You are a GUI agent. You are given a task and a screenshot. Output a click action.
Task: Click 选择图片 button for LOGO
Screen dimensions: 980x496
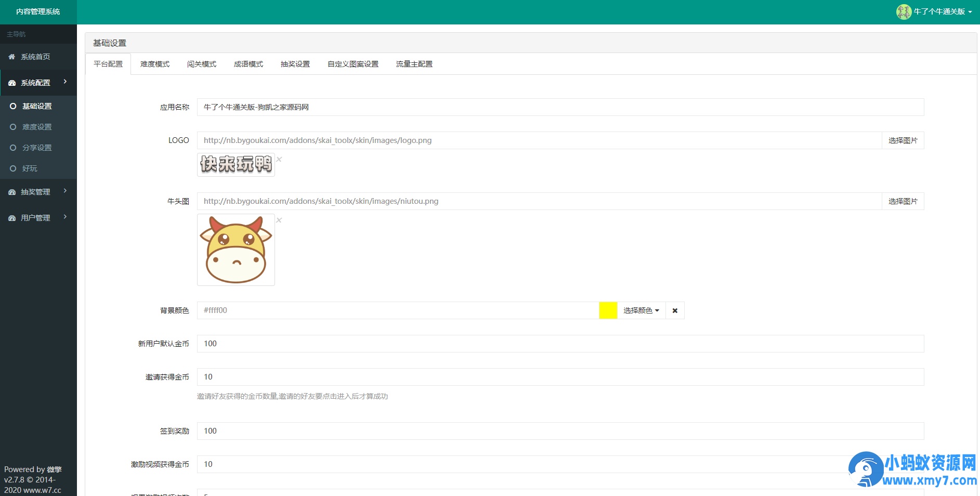pos(903,140)
